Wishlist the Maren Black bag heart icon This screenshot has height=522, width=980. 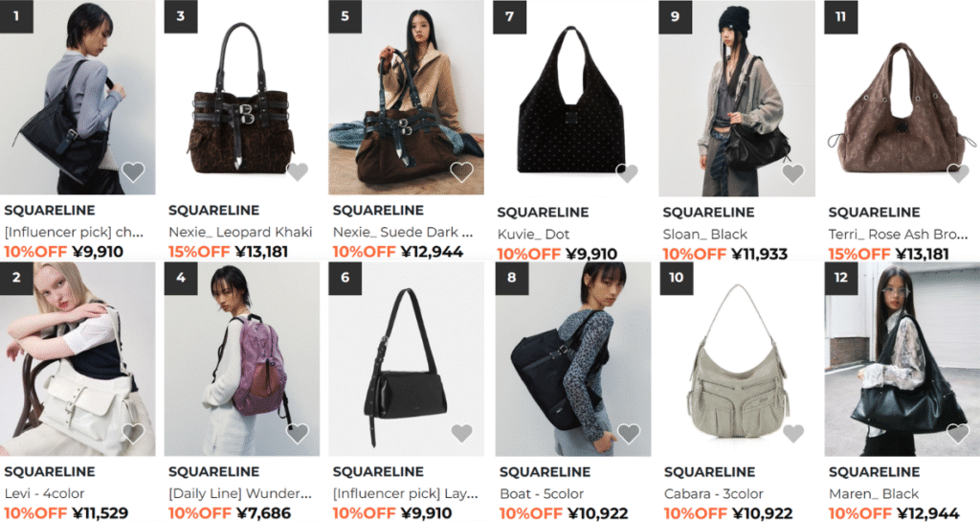click(x=957, y=433)
